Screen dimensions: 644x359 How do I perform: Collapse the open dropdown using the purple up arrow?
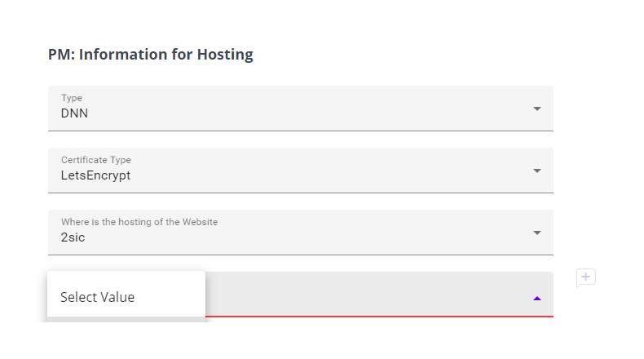[x=536, y=298]
